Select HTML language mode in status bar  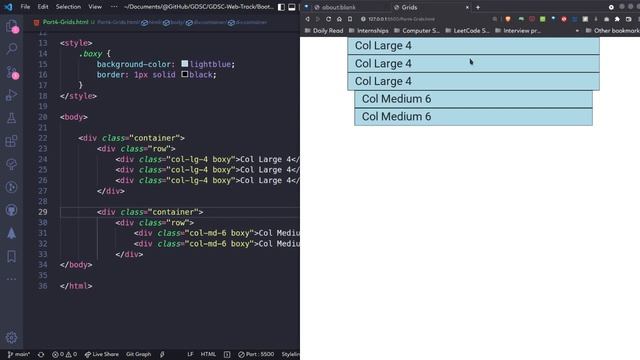(x=208, y=354)
